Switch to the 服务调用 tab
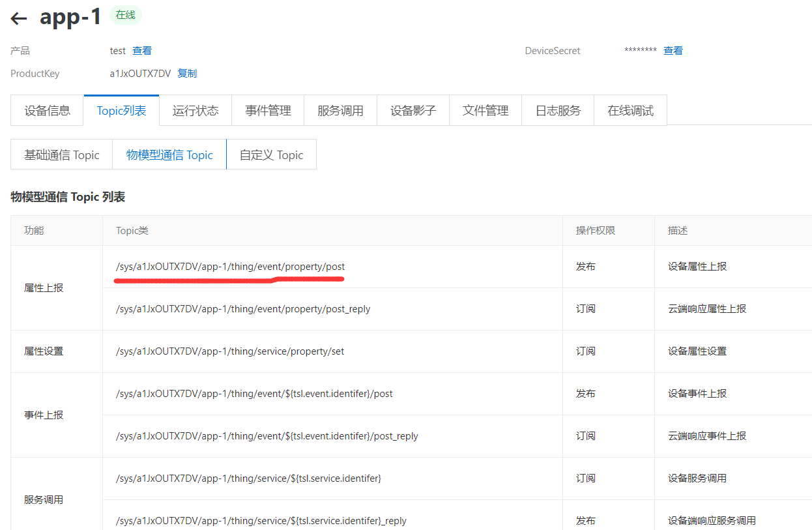The width and height of the screenshot is (812, 530). pos(340,110)
